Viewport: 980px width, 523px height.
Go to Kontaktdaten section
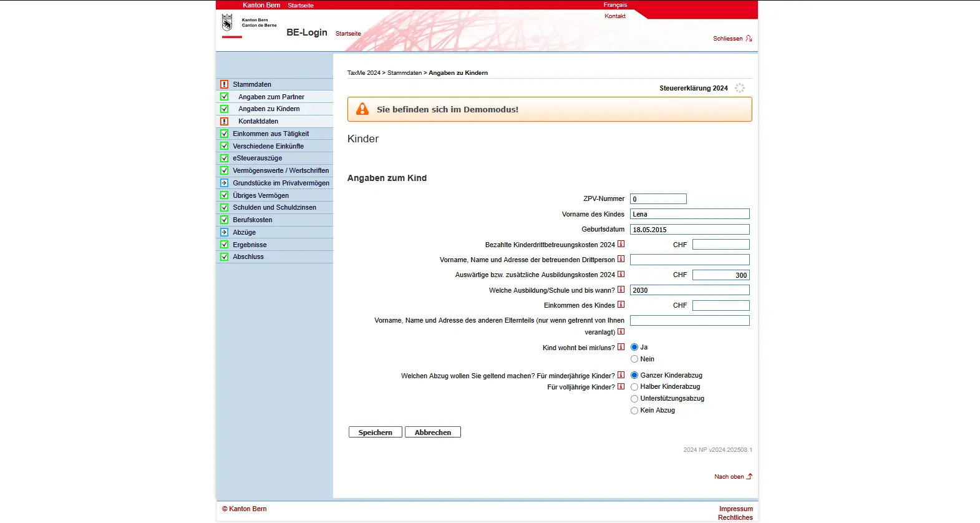258,121
